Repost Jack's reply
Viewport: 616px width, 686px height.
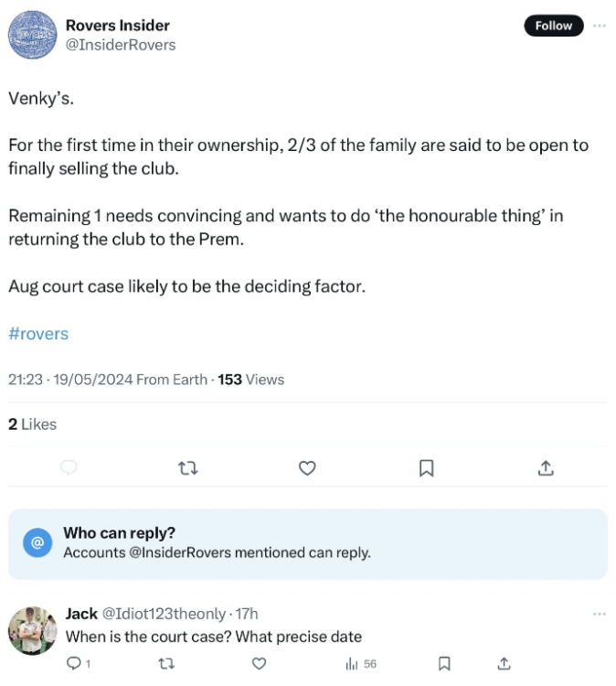coord(165,663)
